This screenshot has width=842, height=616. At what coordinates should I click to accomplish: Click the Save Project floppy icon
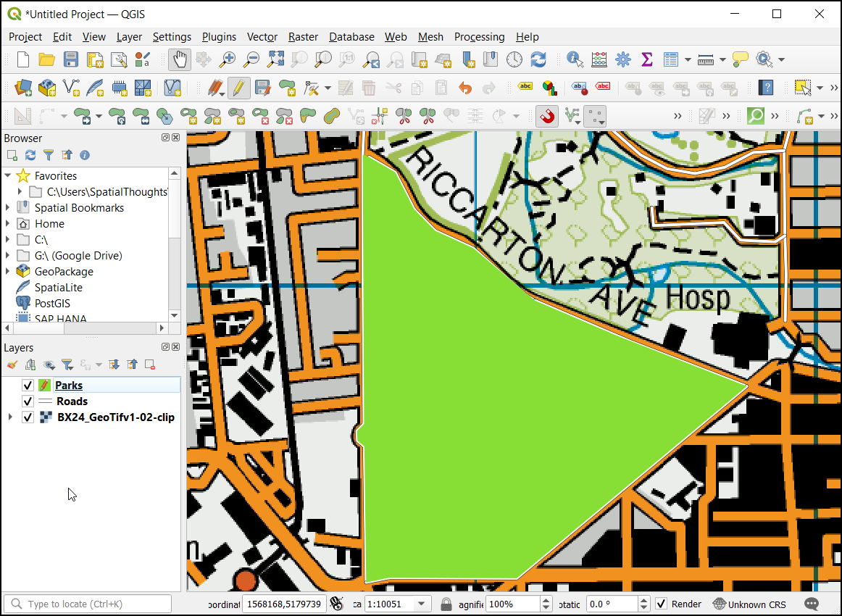[70, 59]
